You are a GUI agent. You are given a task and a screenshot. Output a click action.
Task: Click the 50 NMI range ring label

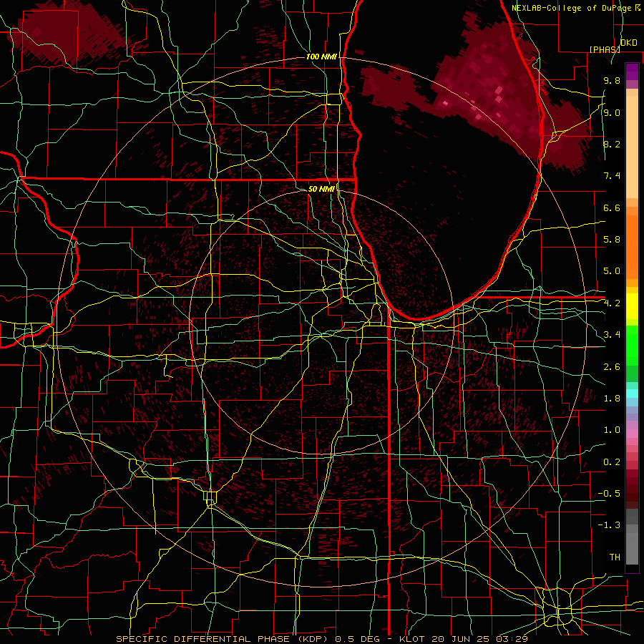click(321, 189)
